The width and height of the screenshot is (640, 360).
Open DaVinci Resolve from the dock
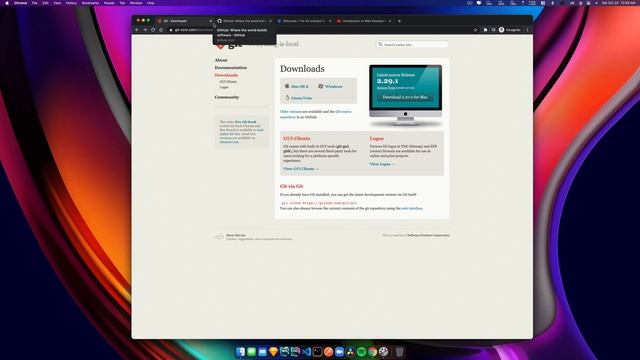(351, 351)
